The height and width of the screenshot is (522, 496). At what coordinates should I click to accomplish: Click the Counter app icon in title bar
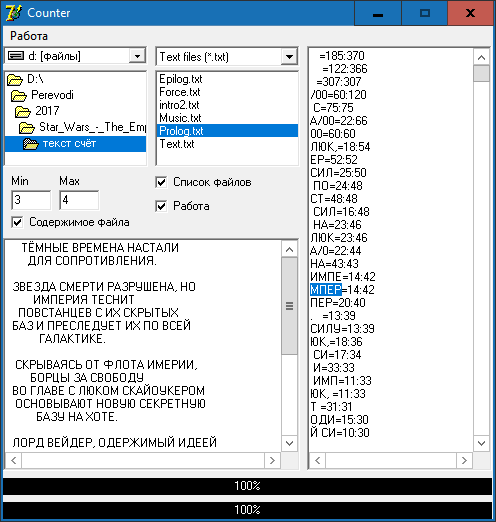(13, 13)
